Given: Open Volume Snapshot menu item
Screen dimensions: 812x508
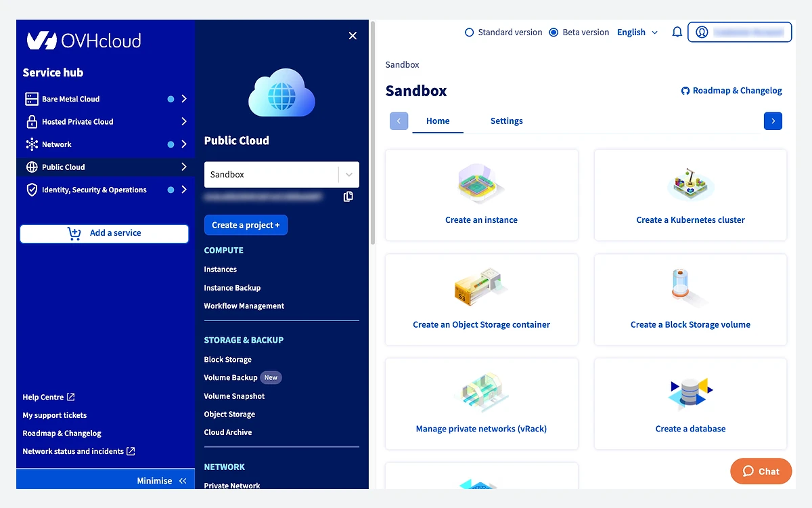Looking at the screenshot, I should click(x=234, y=396).
